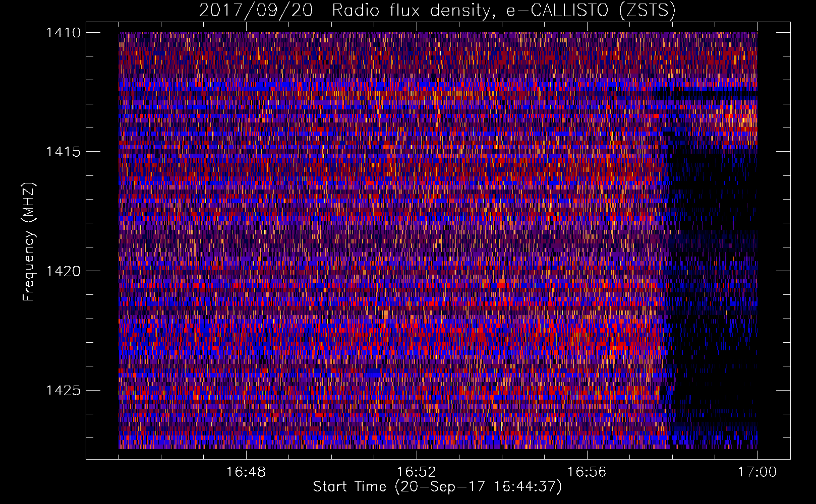
Task: Click the 1410 frequency tick label
Action: tap(63, 33)
